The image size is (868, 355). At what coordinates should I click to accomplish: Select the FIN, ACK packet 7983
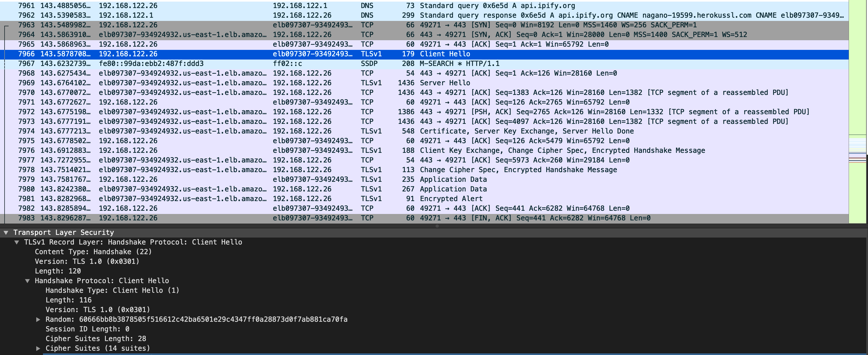coord(236,218)
